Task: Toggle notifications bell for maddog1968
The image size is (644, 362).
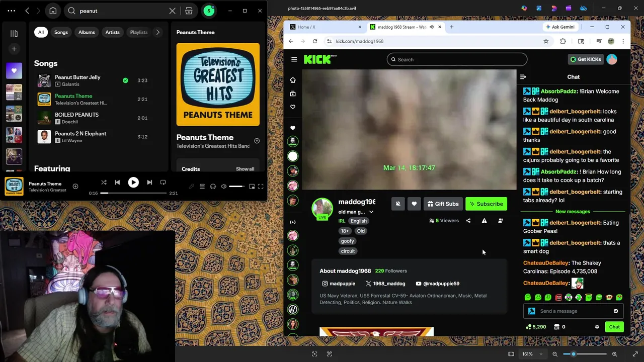Action: coord(398,204)
